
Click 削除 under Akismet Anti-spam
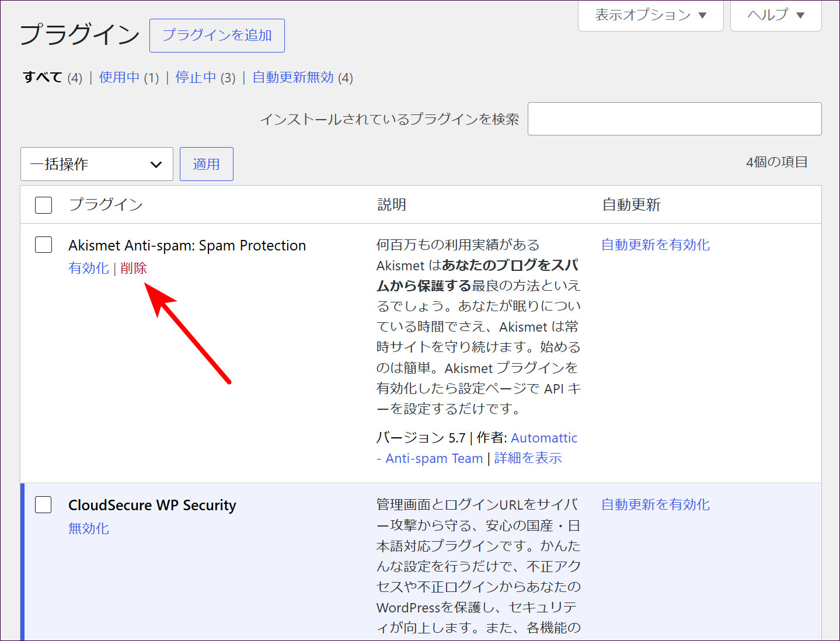coord(134,268)
